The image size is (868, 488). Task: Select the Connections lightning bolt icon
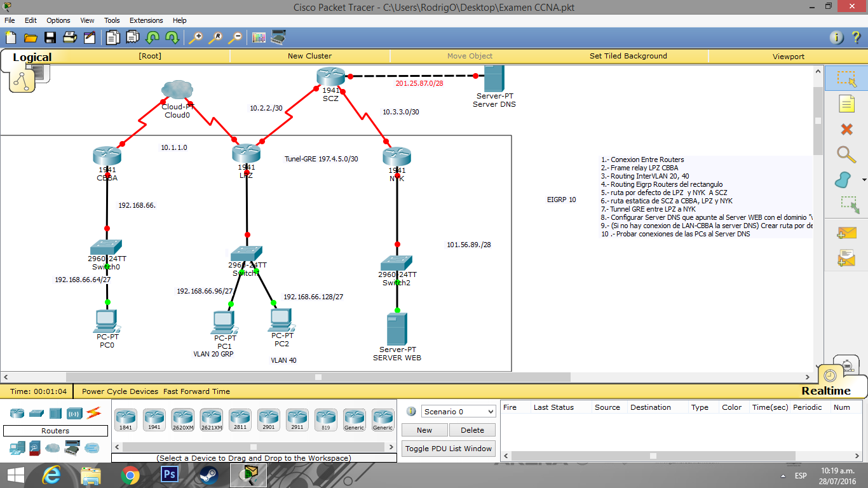pos(93,413)
